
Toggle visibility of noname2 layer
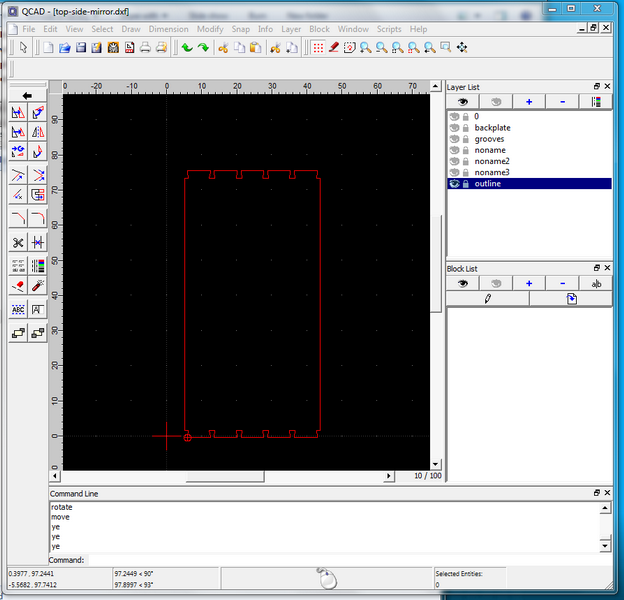454,161
